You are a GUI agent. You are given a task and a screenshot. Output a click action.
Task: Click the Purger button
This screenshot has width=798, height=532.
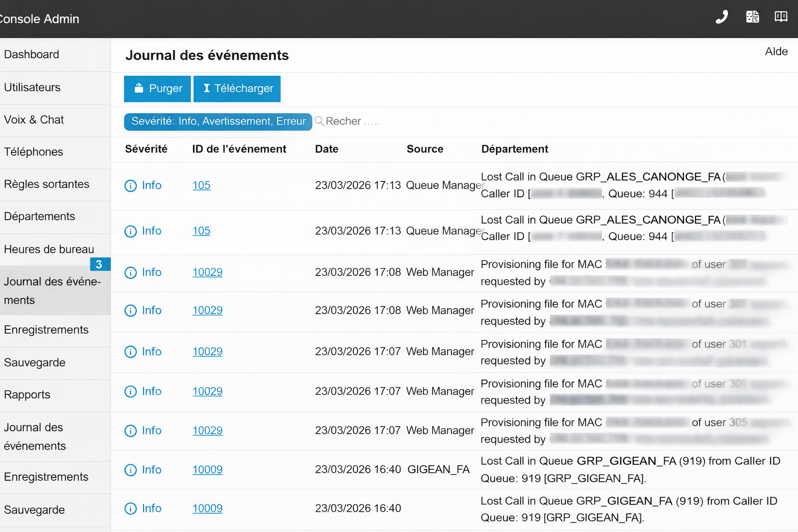(157, 89)
